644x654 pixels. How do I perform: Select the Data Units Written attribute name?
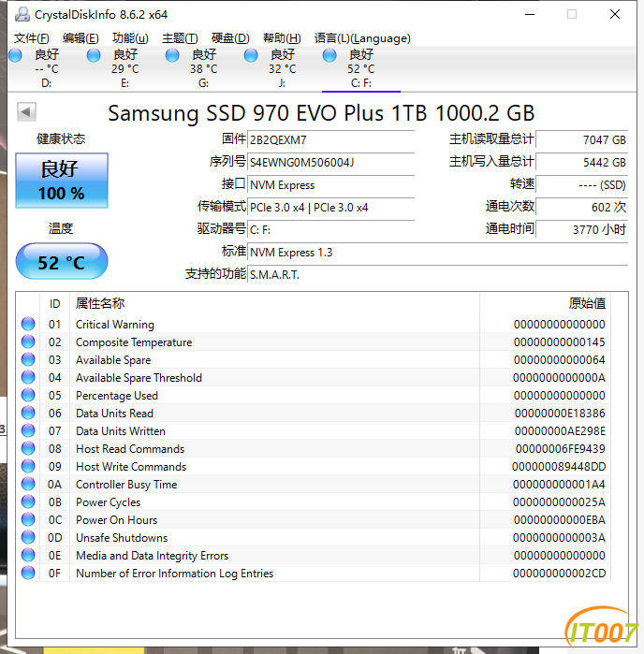(121, 431)
